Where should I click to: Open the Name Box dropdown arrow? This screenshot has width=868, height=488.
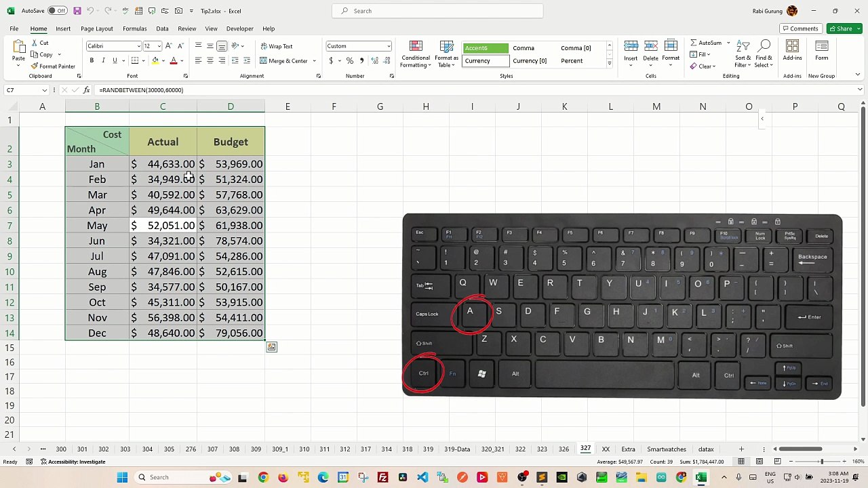(x=45, y=90)
